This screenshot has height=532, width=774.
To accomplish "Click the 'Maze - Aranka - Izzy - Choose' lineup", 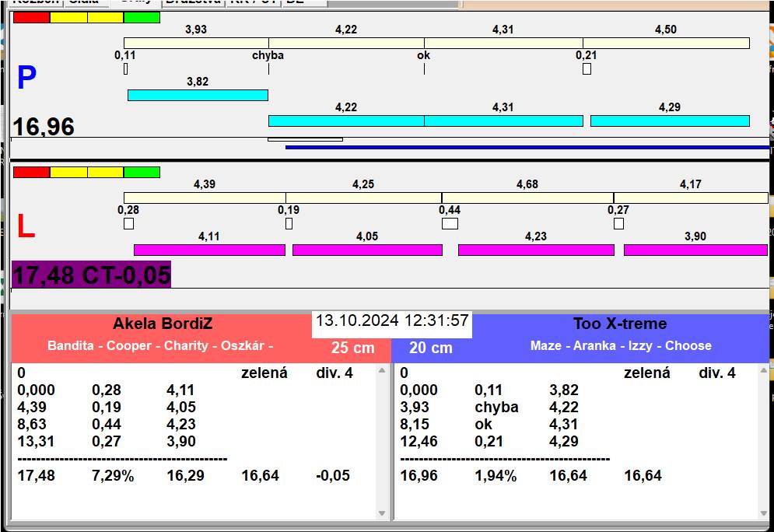I will (621, 345).
